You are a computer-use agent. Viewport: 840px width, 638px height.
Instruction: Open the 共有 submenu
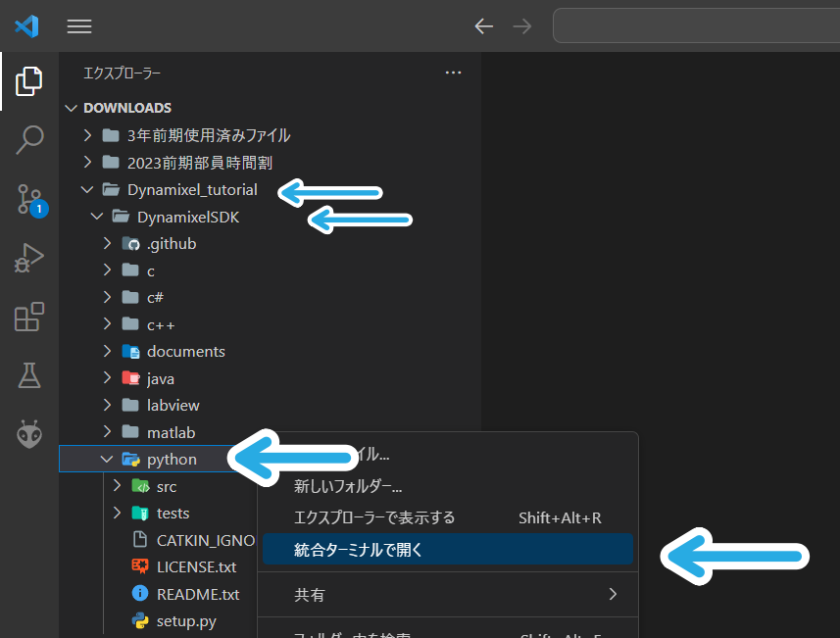click(447, 595)
